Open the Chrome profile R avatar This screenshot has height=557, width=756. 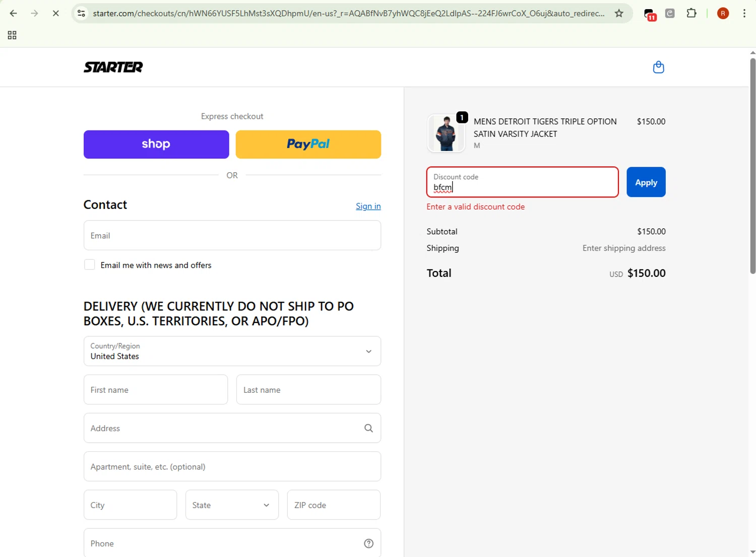tap(723, 14)
